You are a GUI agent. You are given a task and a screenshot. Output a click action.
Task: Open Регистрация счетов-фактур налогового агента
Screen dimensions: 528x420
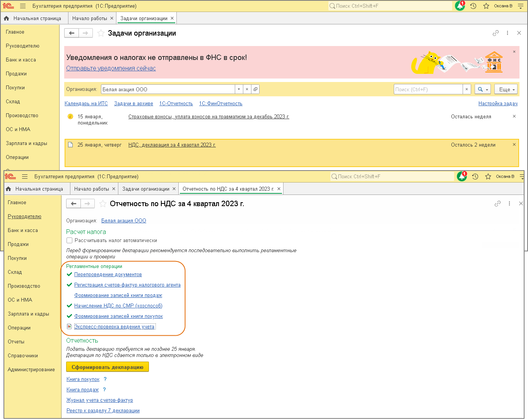coord(127,285)
